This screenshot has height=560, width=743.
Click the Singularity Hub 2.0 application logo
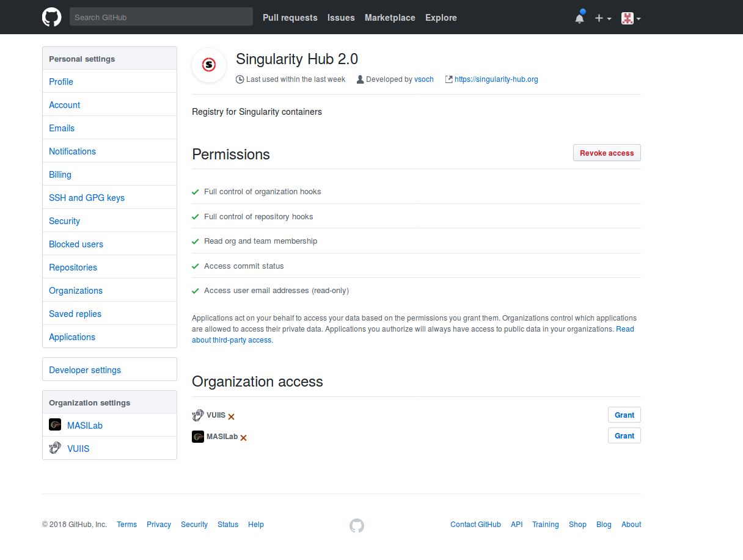point(208,65)
